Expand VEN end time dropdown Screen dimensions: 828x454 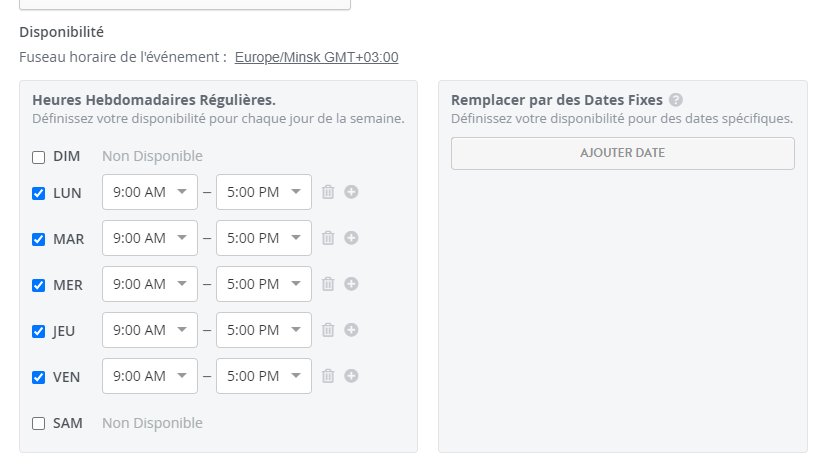(x=264, y=376)
